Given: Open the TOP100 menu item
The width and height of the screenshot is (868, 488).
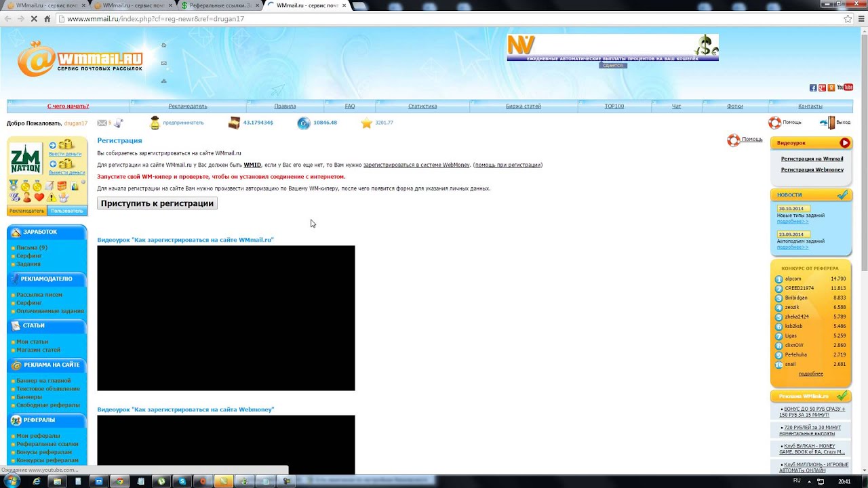Looking at the screenshot, I should (x=614, y=106).
